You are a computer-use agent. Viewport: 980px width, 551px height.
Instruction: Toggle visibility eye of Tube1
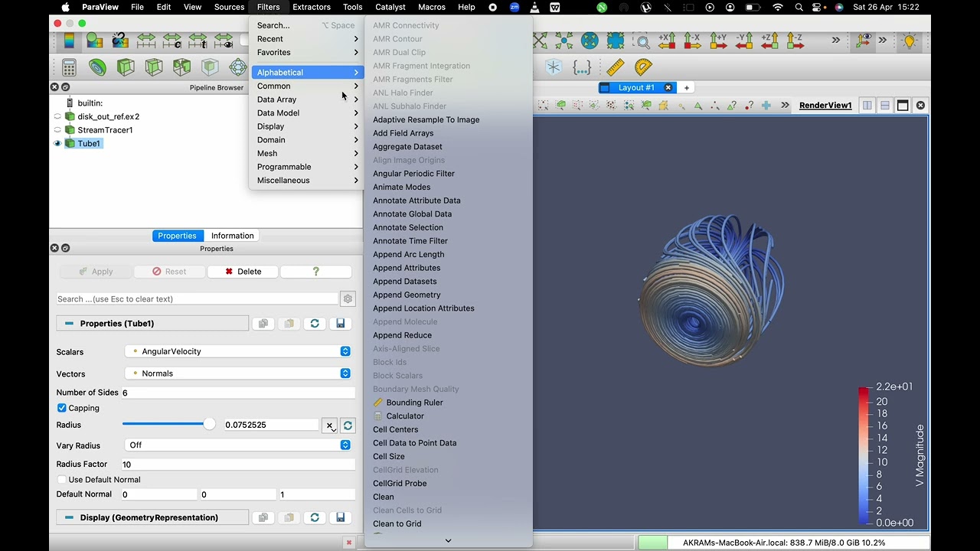57,143
